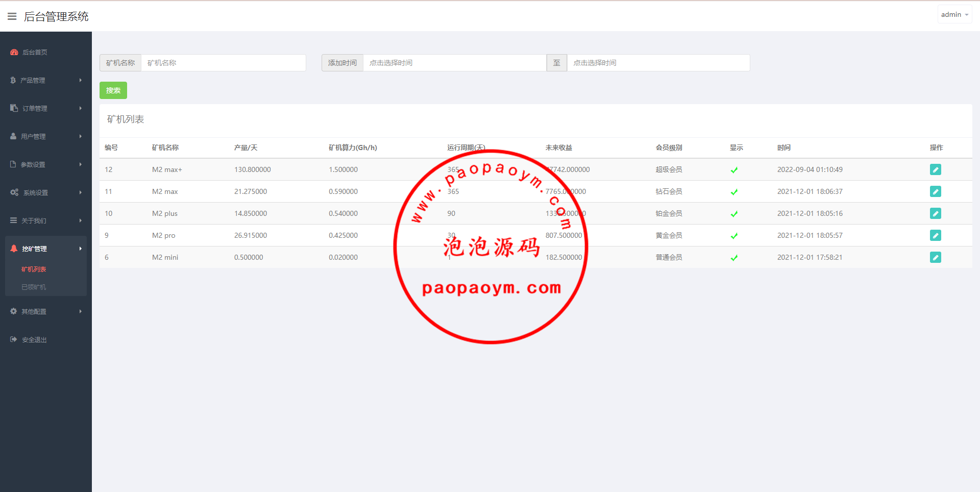Expand 其他配置 submenu arrow
Screen dimensions: 980x492
click(x=81, y=311)
